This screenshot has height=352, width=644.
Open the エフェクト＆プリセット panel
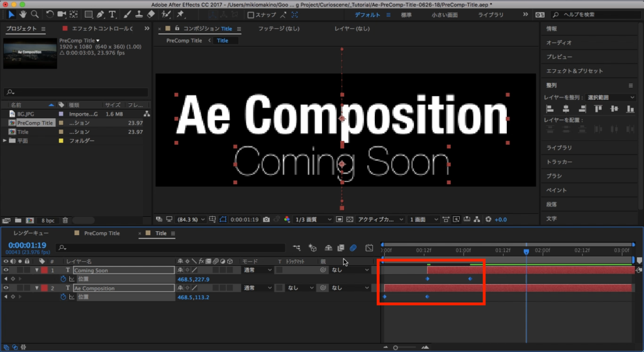click(x=575, y=71)
